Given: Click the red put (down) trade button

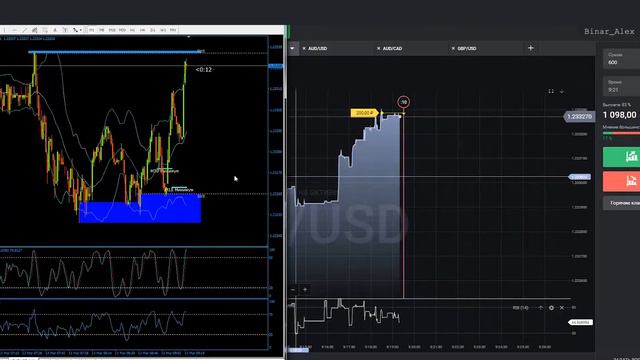Looking at the screenshot, I should [622, 181].
